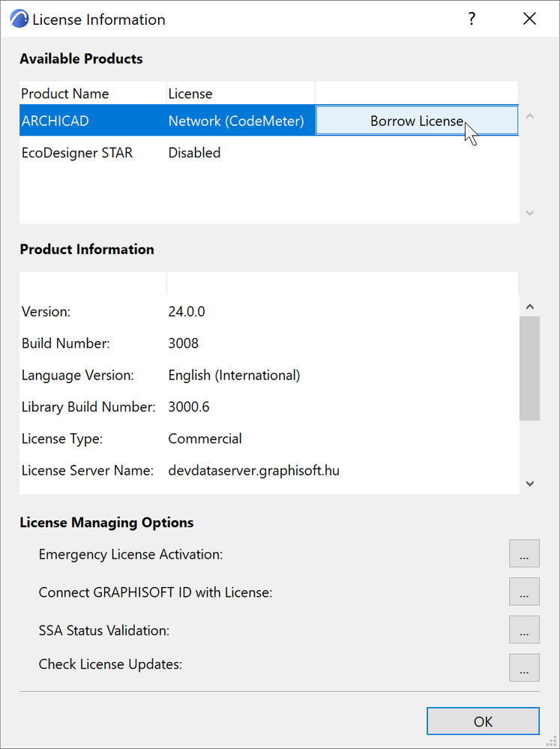Select the ARCHICAD product row

click(x=90, y=121)
